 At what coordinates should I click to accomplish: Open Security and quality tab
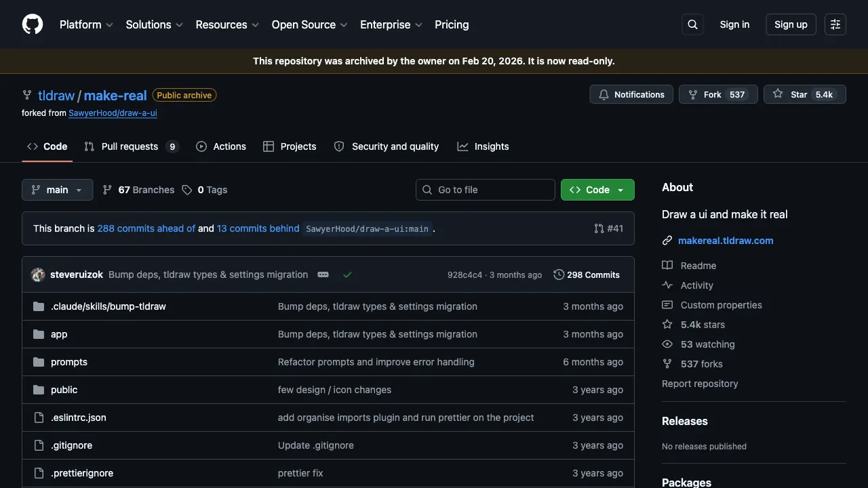pos(387,146)
